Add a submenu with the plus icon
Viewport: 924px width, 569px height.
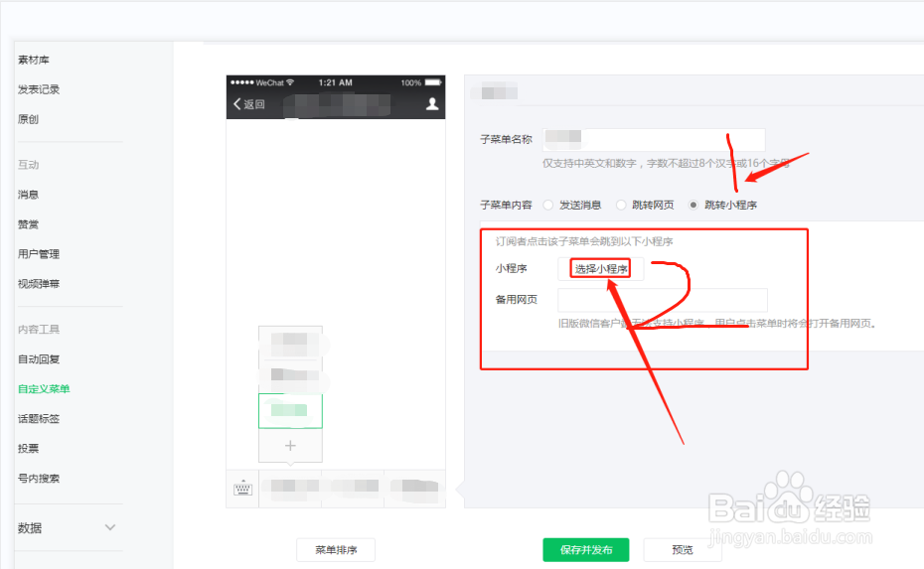(290, 445)
